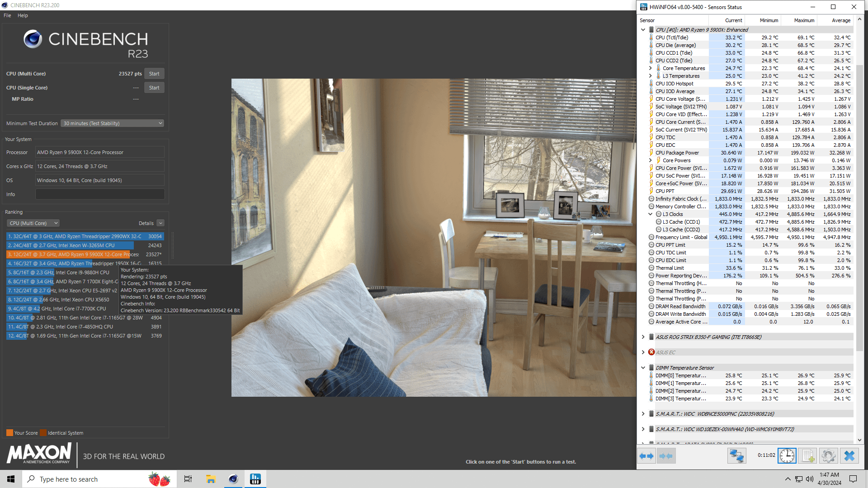Select ranking entry Intel Xeon W-3265M
Screen dimensions: 868x488
point(85,245)
